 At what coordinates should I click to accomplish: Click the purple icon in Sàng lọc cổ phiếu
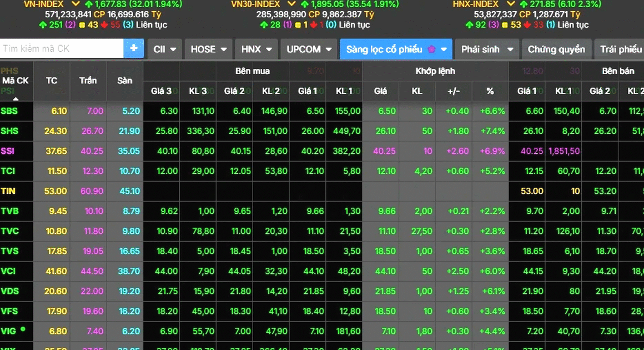pos(431,49)
